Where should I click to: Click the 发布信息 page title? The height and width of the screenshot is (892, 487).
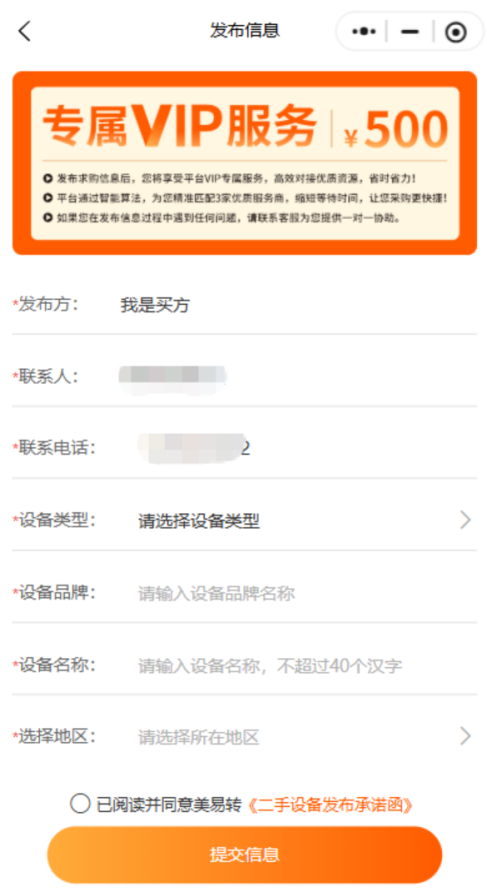pos(245,30)
